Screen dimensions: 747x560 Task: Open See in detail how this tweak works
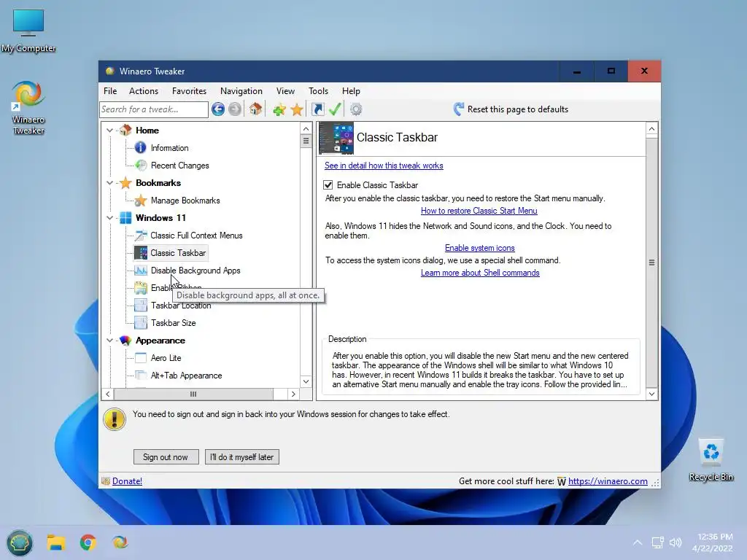[384, 166]
